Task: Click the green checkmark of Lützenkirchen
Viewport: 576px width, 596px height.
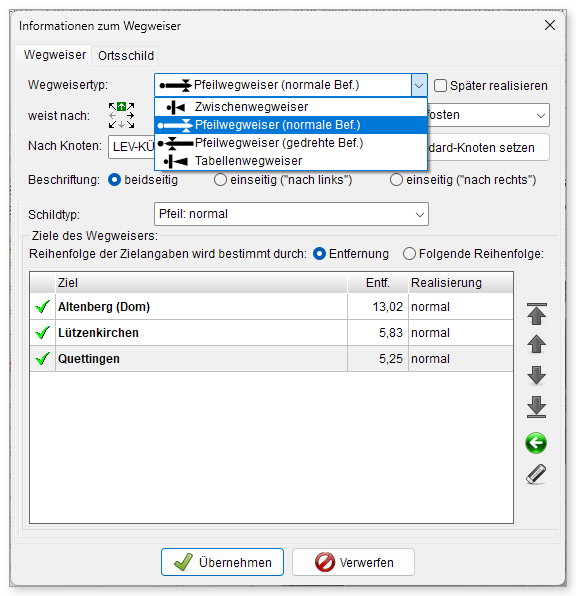Action: coord(42,333)
